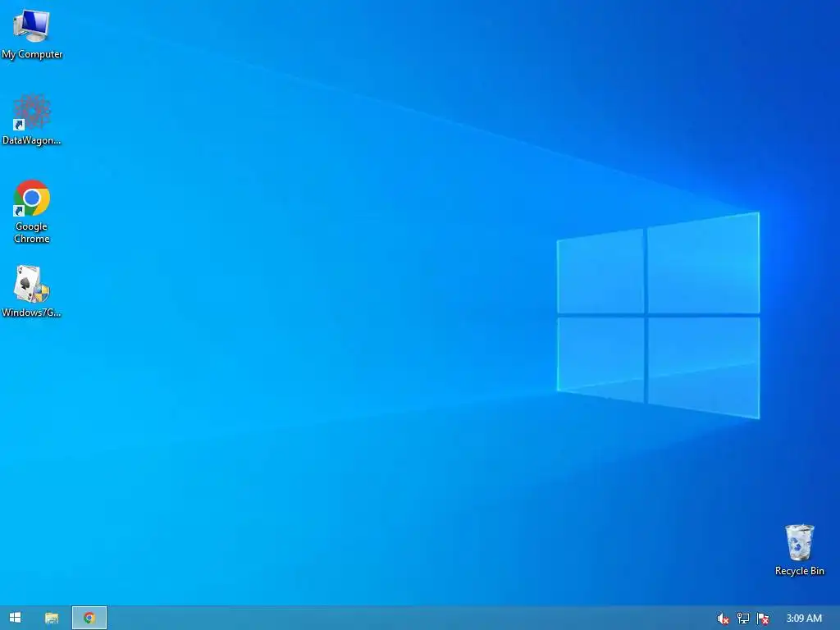Click the 3:09 AM clock
Screen dimensions: 840x630
coord(804,619)
